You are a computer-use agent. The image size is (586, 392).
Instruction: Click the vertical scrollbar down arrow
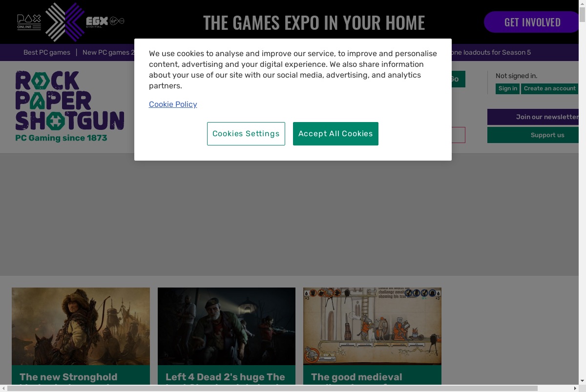click(582, 381)
